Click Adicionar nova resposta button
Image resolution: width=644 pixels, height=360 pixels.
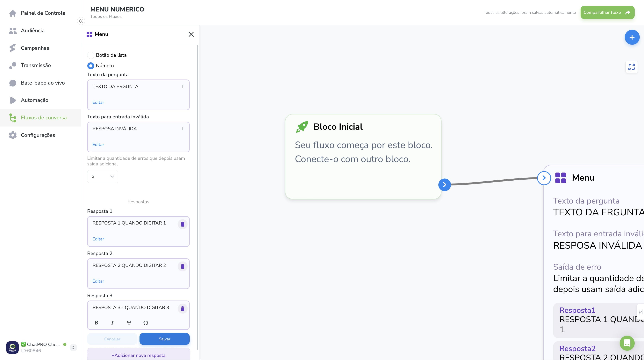click(139, 355)
